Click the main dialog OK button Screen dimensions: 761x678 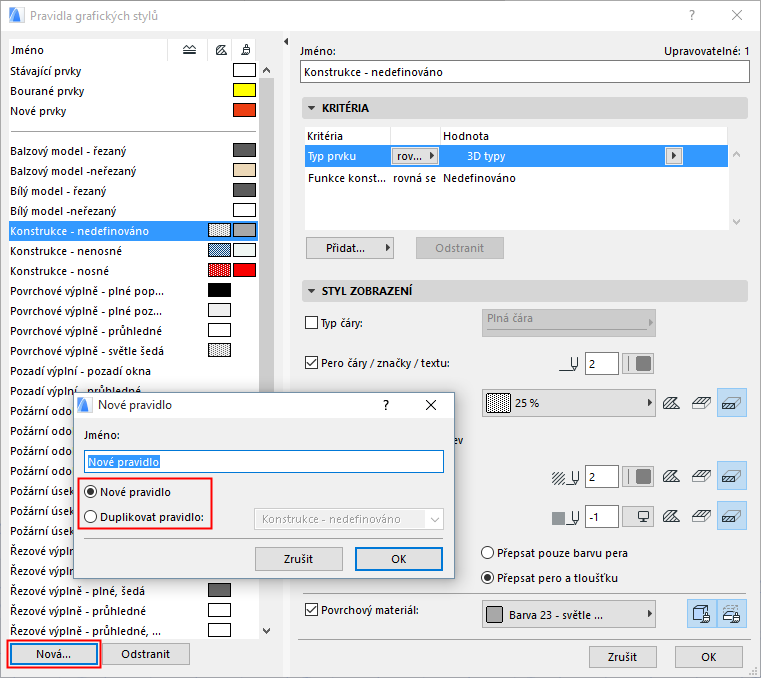[x=709, y=657]
